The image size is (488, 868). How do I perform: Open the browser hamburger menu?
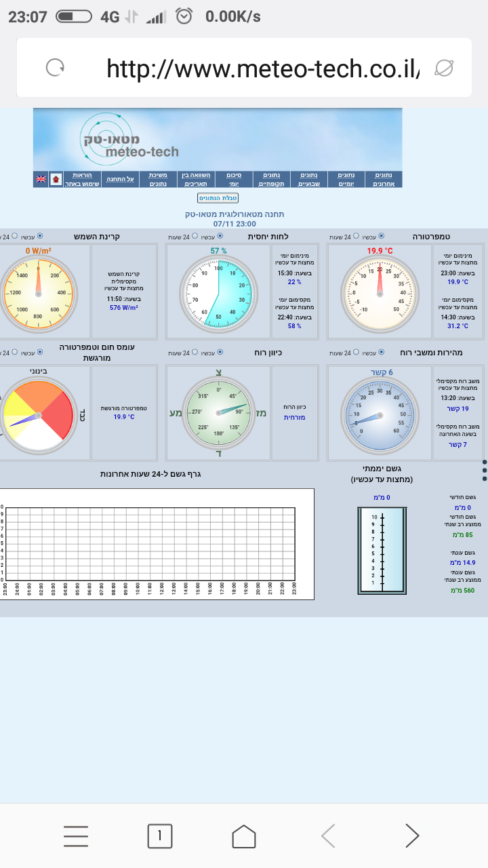click(76, 836)
